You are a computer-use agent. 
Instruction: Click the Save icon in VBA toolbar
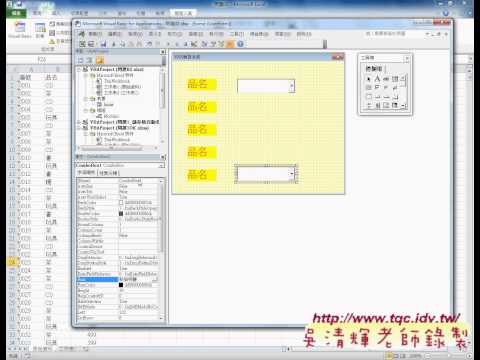(103, 44)
